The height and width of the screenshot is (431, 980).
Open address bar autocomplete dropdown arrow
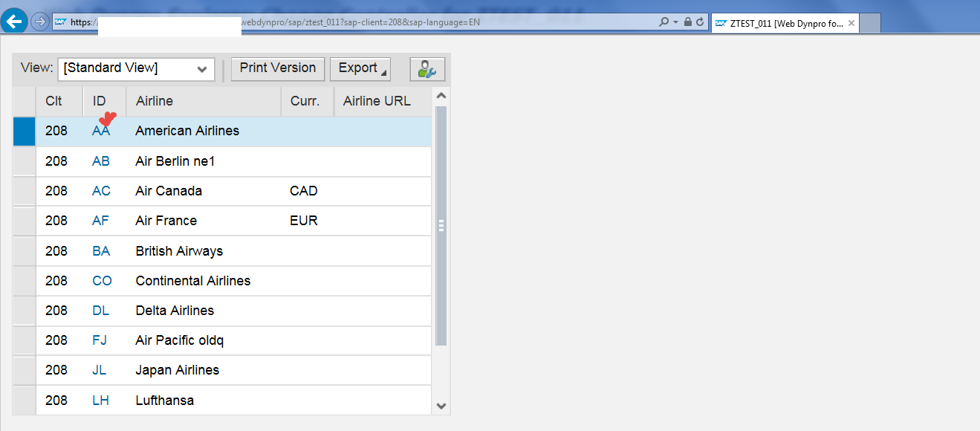(x=676, y=22)
